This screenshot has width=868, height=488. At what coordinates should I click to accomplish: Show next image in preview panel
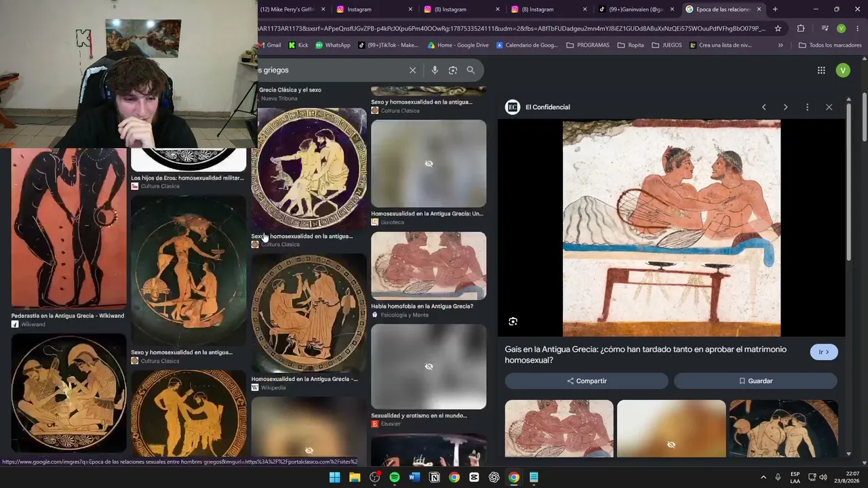point(785,107)
